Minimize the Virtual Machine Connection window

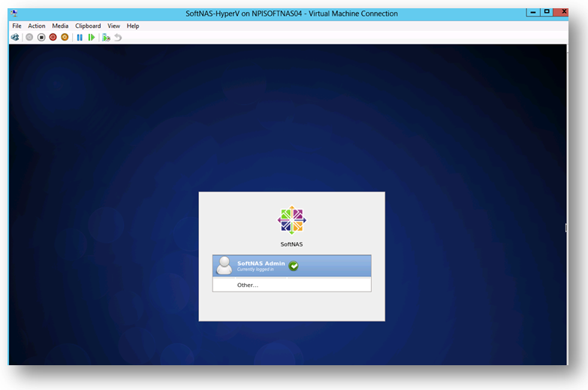[533, 12]
